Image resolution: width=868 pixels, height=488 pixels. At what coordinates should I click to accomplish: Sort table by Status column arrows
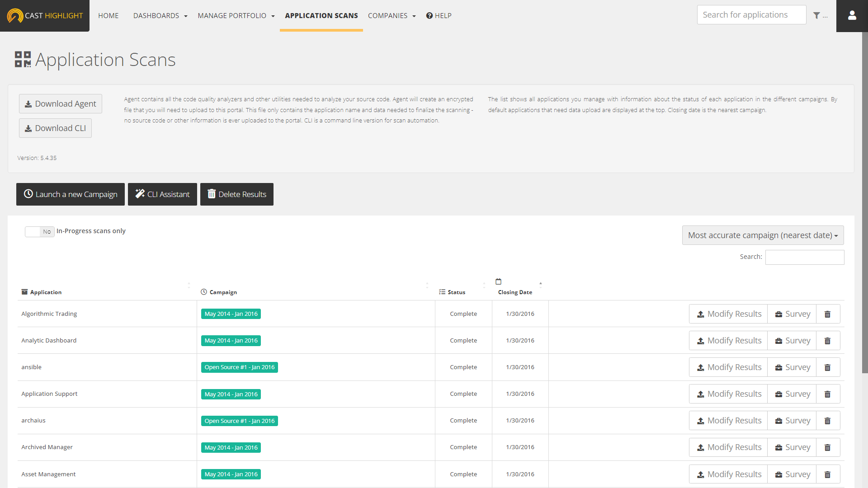pos(484,285)
